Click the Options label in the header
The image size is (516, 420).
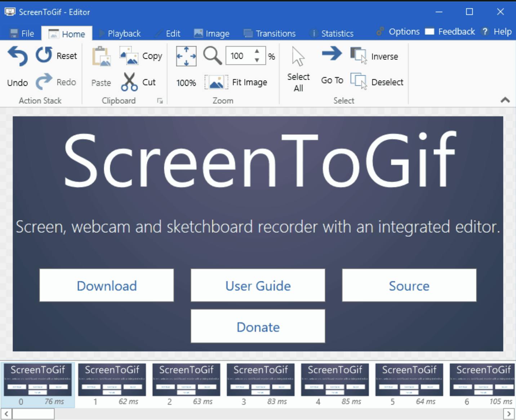point(404,32)
